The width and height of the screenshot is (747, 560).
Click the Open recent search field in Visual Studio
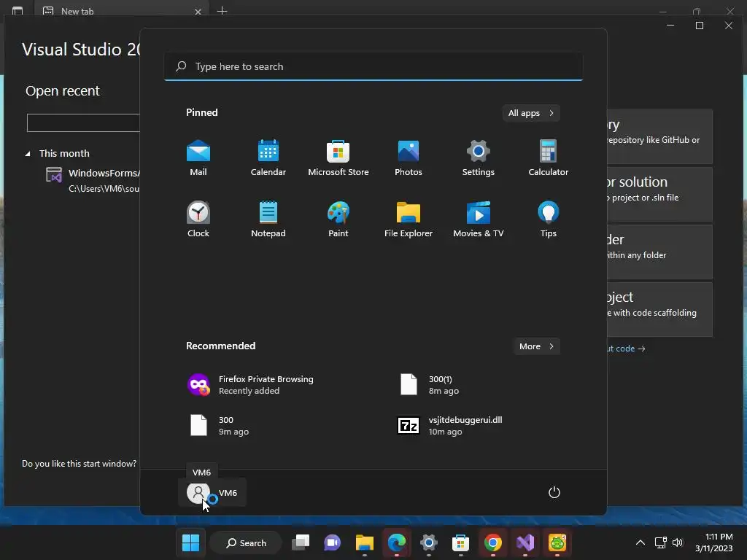tap(83, 122)
